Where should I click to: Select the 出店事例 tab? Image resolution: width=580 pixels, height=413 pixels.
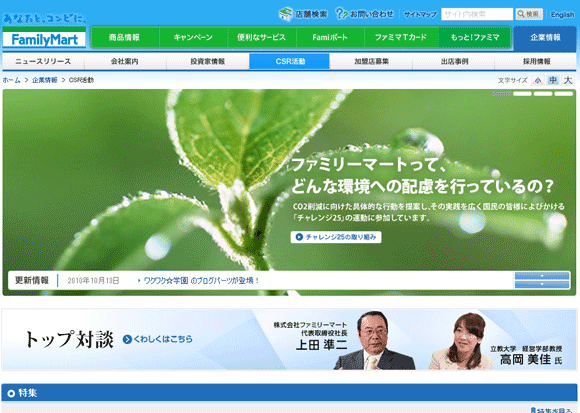pos(454,61)
